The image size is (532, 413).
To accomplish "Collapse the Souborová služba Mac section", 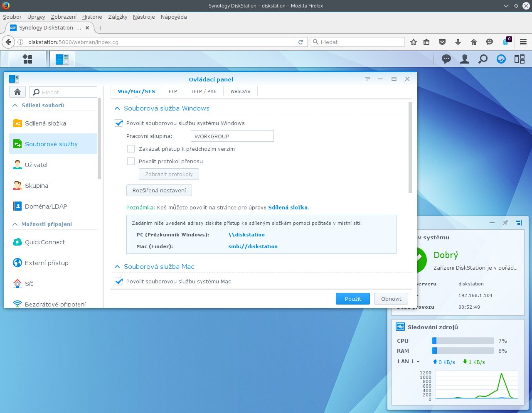I will pos(117,267).
